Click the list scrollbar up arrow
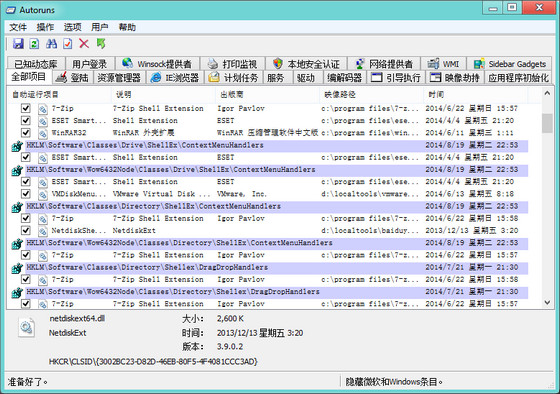 [547, 94]
